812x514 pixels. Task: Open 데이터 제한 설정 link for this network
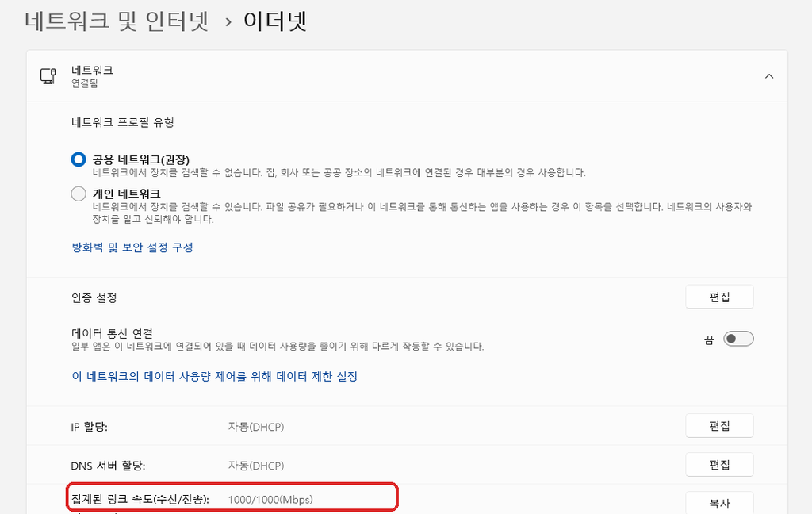214,376
